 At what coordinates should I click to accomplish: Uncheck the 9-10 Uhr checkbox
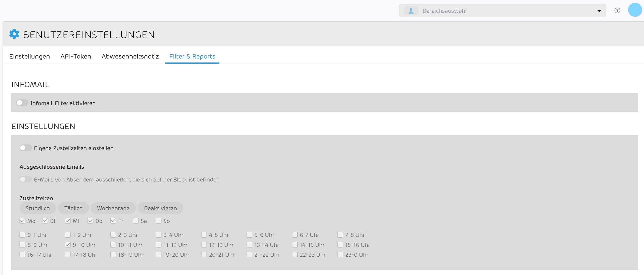tap(68, 245)
